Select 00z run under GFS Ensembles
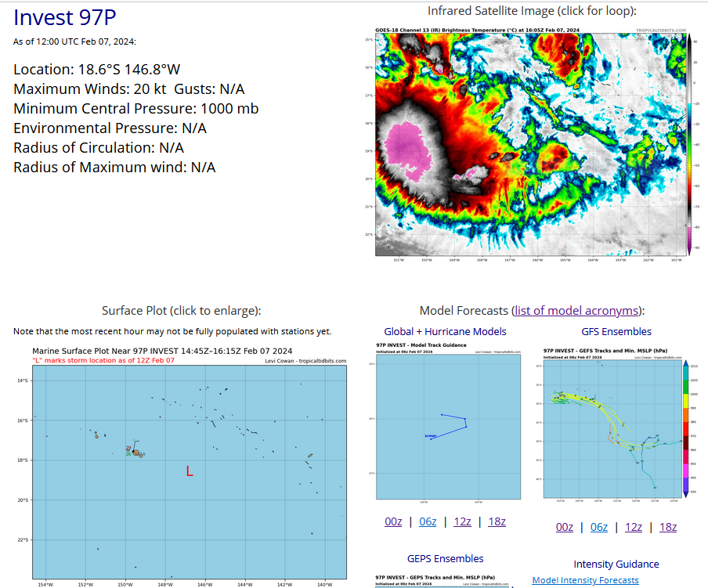 (x=565, y=527)
